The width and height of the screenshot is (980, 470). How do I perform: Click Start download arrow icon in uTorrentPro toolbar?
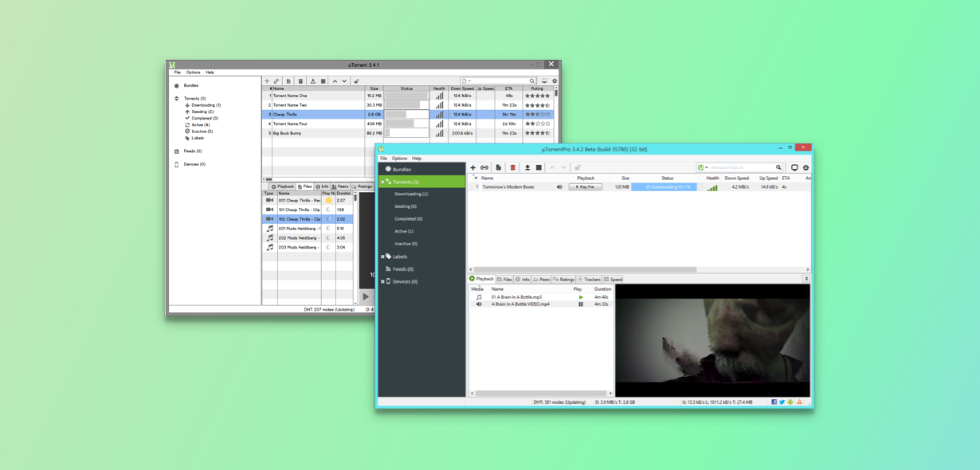(x=527, y=168)
